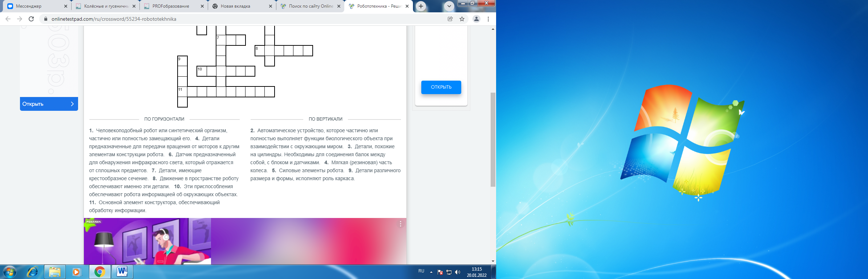Click the scrollbar up arrow
The image size is (868, 279).
[493, 29]
